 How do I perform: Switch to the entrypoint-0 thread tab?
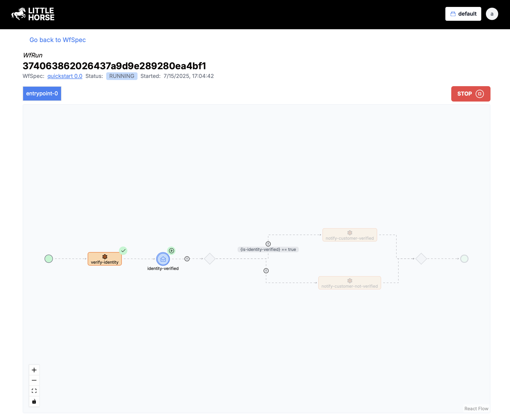(42, 94)
